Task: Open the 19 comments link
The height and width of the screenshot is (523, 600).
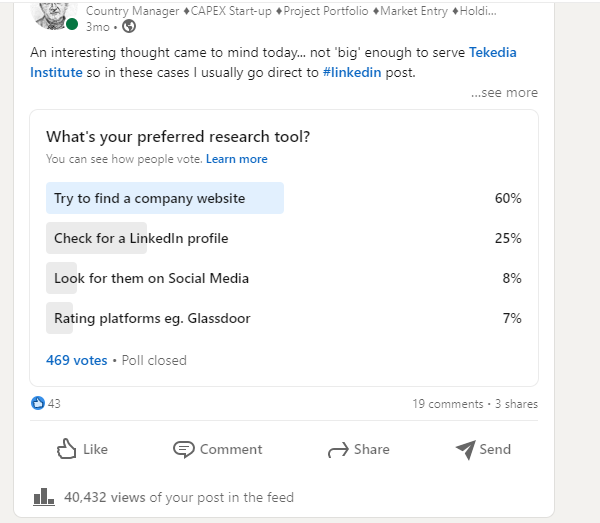Action: [447, 404]
